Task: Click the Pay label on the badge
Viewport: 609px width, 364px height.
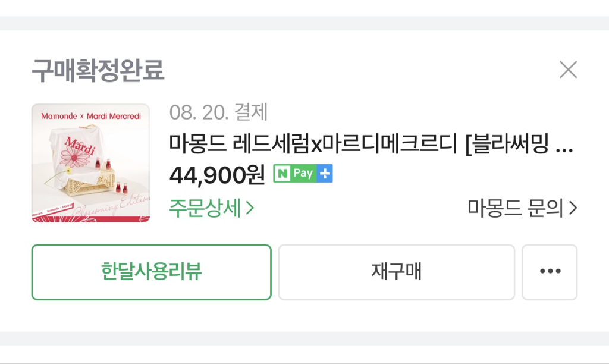Action: pos(303,174)
